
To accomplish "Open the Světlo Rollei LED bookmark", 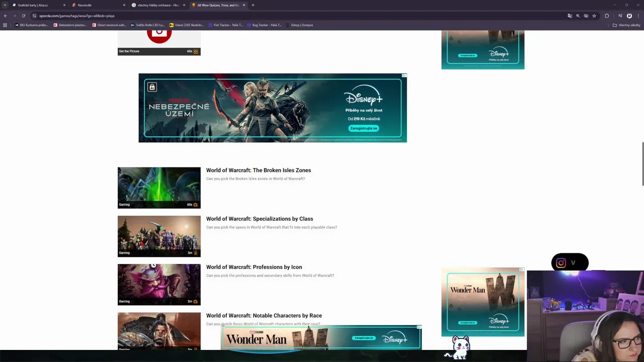I will (x=148, y=25).
